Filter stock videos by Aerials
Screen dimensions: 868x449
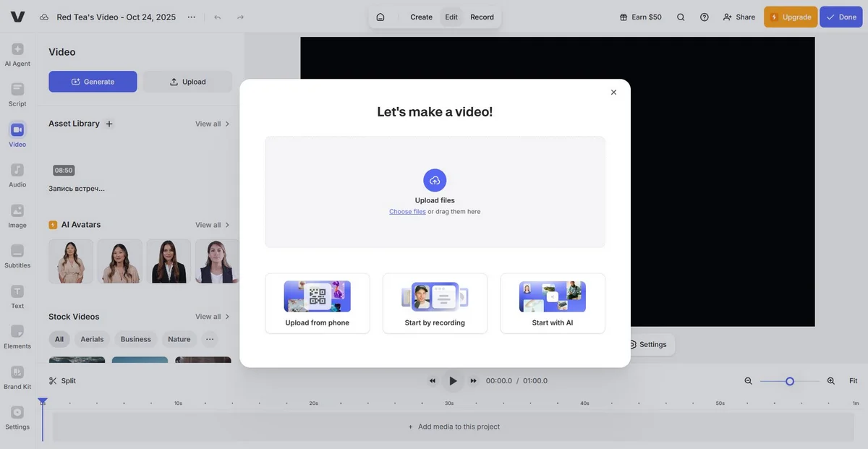point(92,339)
